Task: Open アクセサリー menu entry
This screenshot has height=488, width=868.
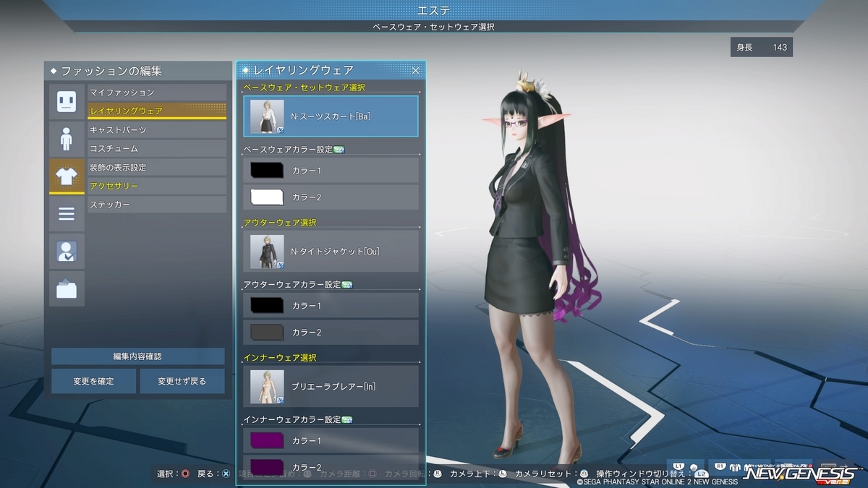Action: [157, 187]
